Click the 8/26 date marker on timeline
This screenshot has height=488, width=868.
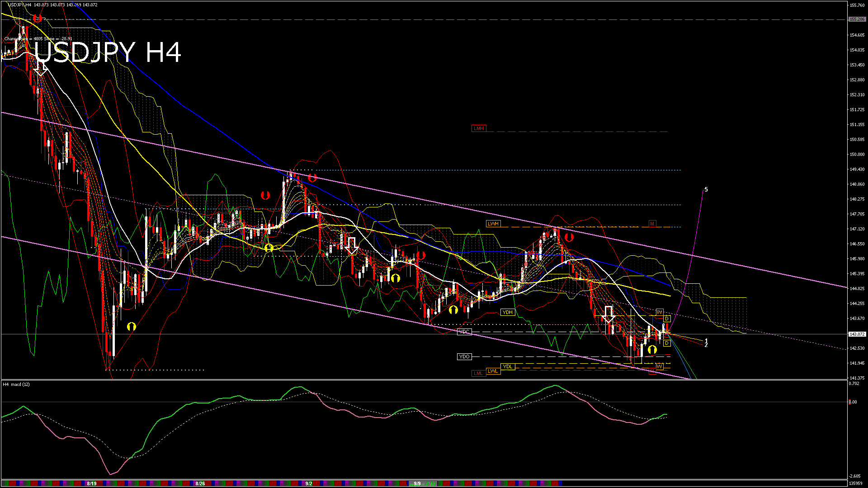tap(200, 483)
